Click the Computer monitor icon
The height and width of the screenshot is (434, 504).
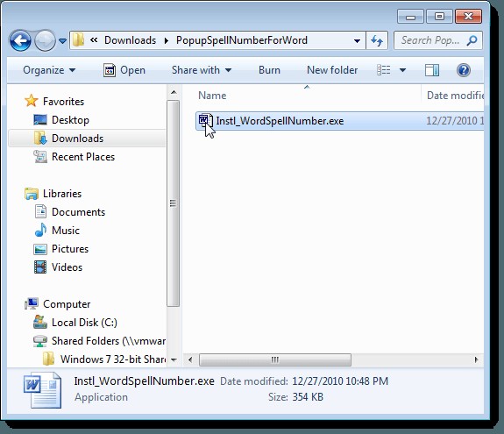click(x=32, y=303)
